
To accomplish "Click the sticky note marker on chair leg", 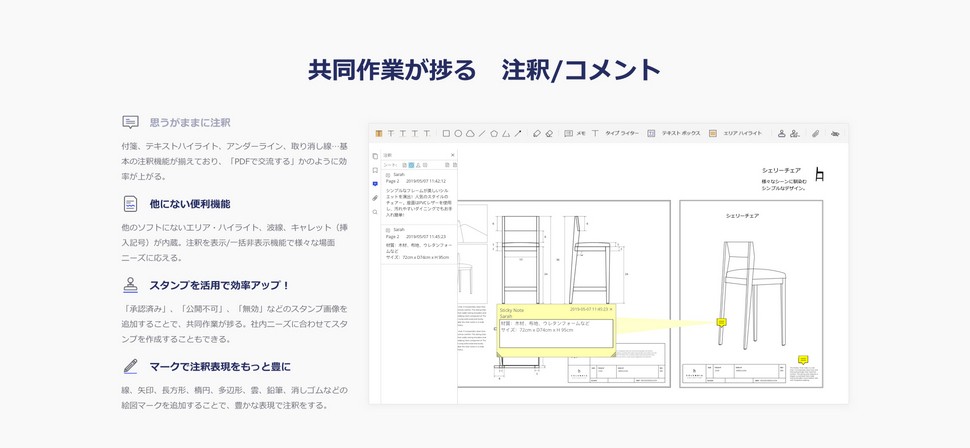I will coord(721,322).
